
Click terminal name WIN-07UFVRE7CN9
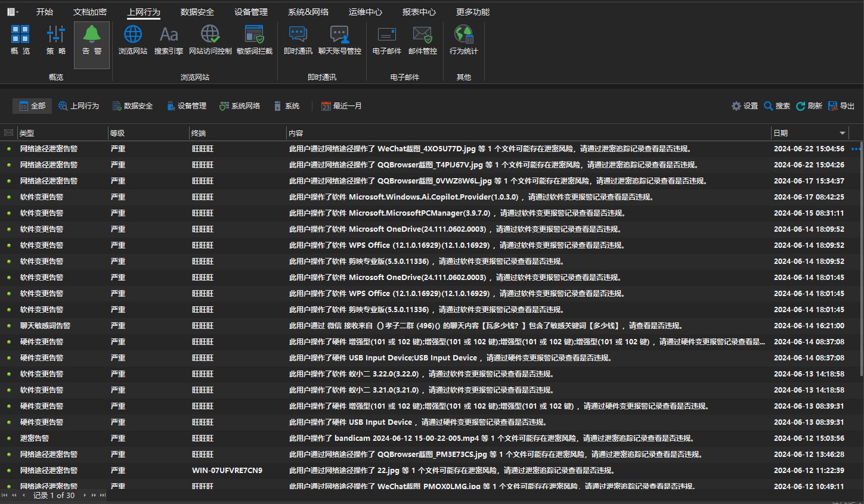[x=227, y=471]
